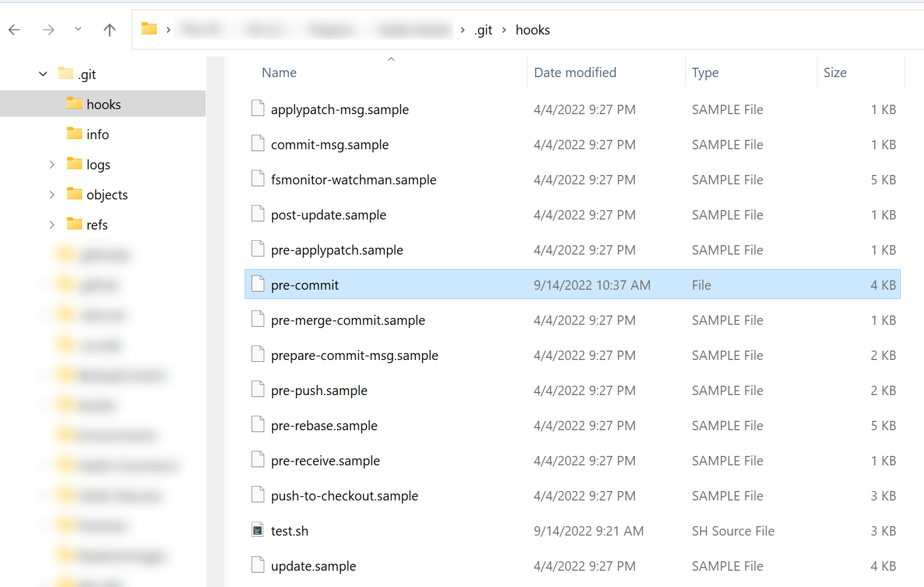Click the folder icon in address bar
The width and height of the screenshot is (924, 587).
click(149, 29)
